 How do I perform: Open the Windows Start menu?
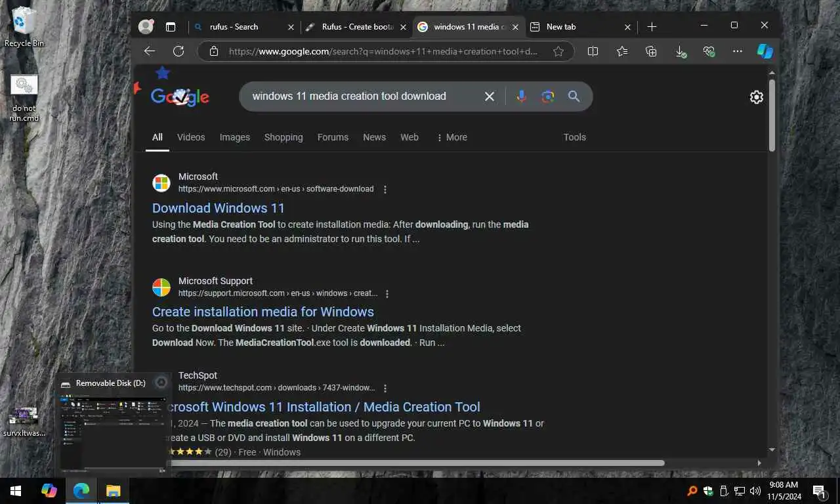click(x=16, y=490)
